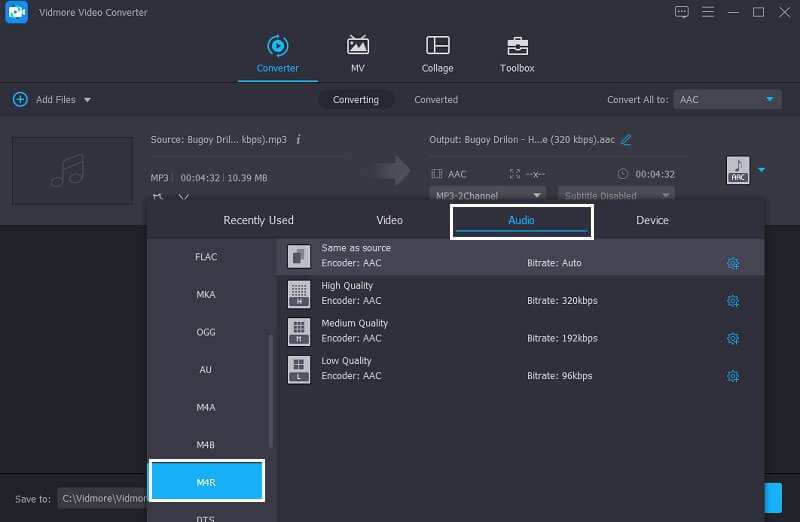This screenshot has width=800, height=522.
Task: Choose FLAC from the format list
Action: [206, 257]
